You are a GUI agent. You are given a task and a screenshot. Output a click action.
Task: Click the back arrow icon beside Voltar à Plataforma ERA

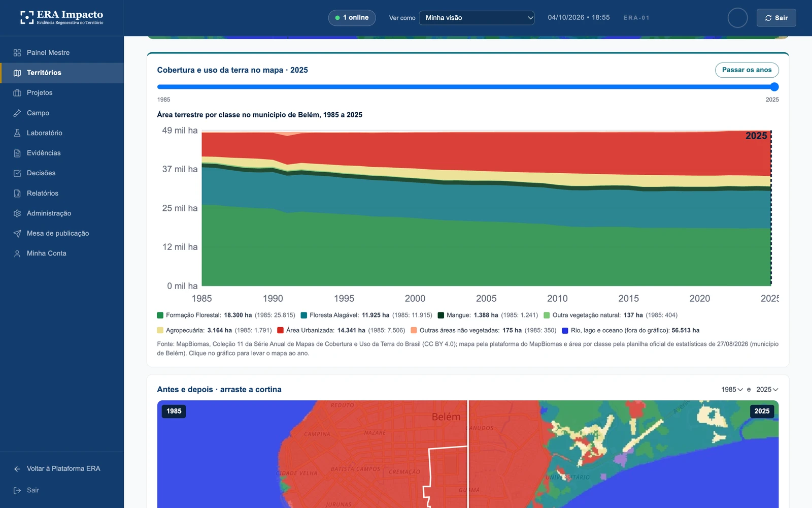[17, 469]
